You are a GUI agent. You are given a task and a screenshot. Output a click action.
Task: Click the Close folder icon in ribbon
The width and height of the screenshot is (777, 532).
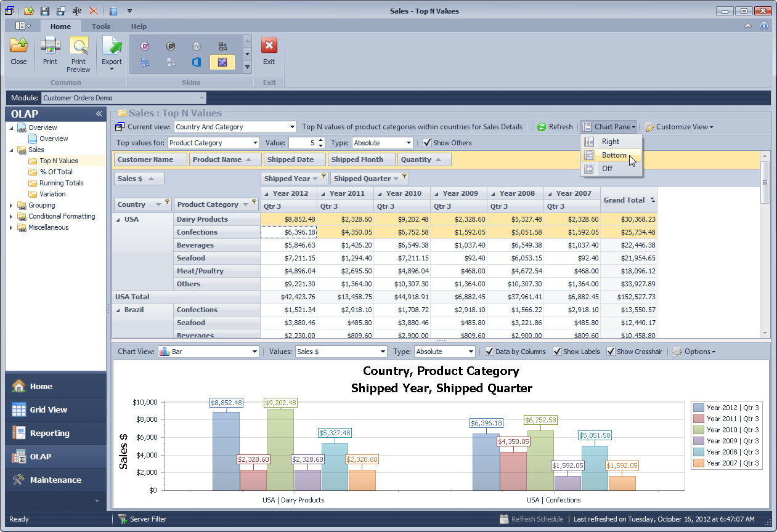(18, 47)
